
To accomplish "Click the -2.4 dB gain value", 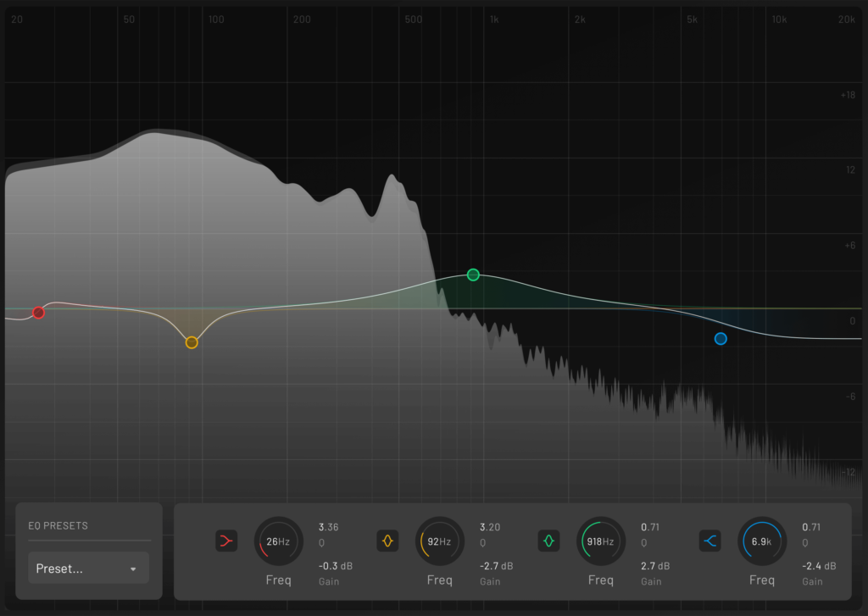I will click(x=819, y=566).
